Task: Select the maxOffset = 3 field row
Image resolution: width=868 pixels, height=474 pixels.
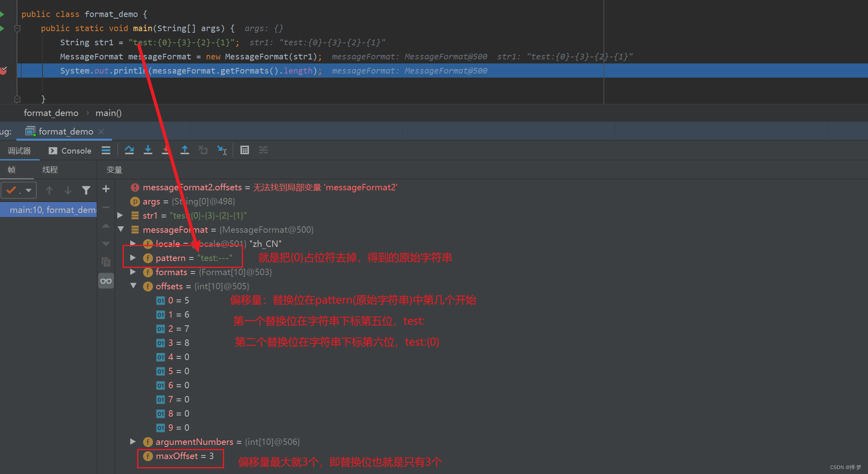Action: 179,456
